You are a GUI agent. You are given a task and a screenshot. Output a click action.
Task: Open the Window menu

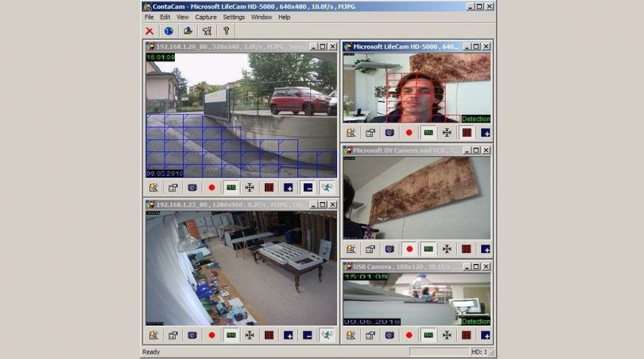pos(261,17)
